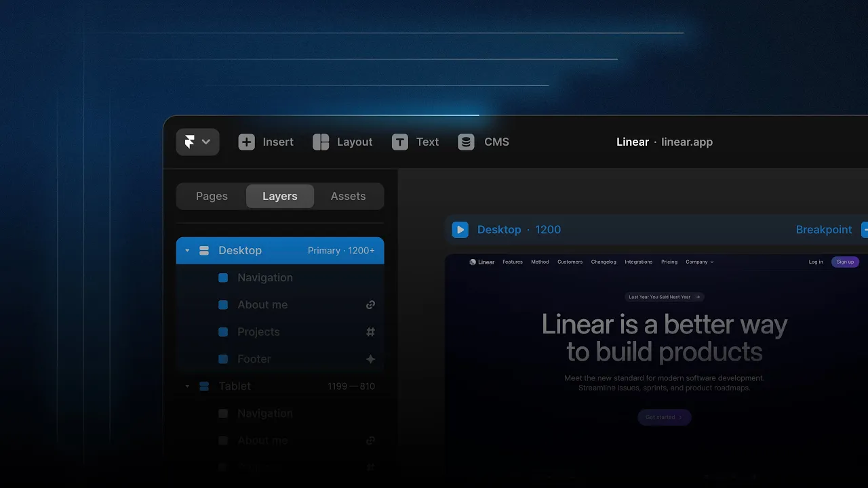Switch to the Assets tab
This screenshot has width=868, height=488.
tap(348, 196)
